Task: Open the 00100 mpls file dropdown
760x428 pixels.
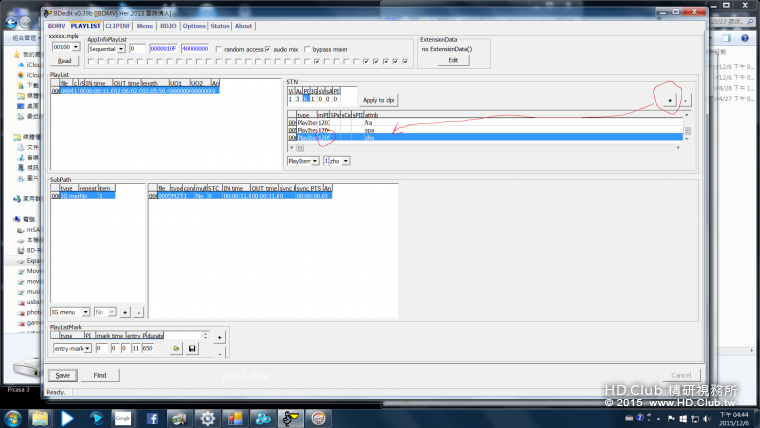Action: pos(76,47)
